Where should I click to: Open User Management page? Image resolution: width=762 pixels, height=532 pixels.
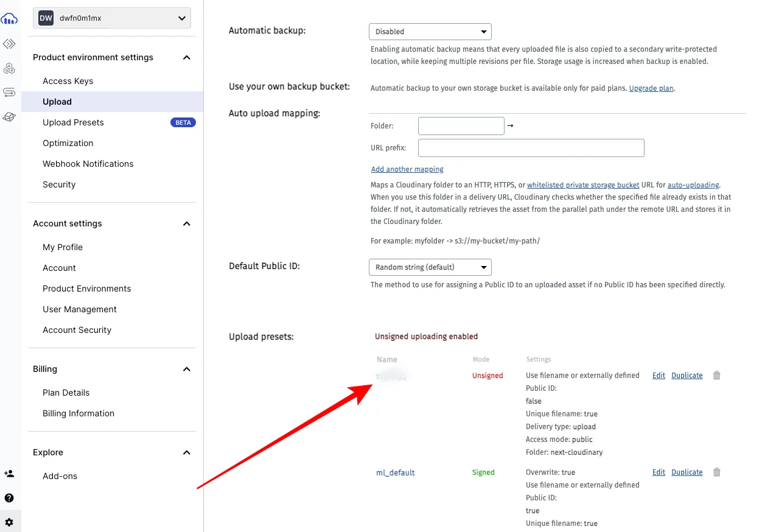pos(80,309)
